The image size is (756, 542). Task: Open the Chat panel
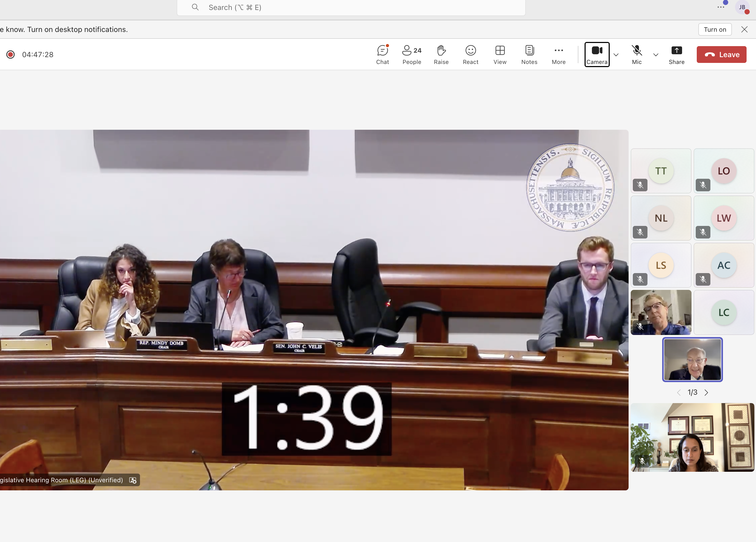click(x=382, y=55)
